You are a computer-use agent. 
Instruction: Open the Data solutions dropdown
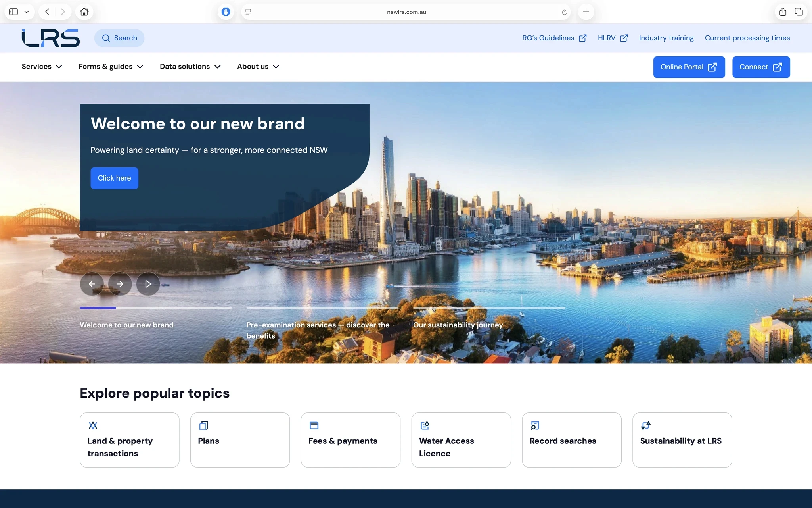(190, 67)
